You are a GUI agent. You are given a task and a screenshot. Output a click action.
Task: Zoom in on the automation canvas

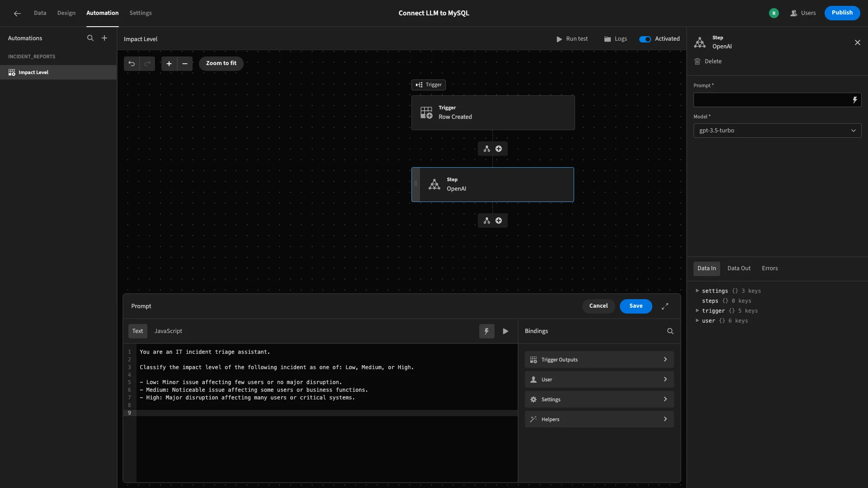[169, 64]
